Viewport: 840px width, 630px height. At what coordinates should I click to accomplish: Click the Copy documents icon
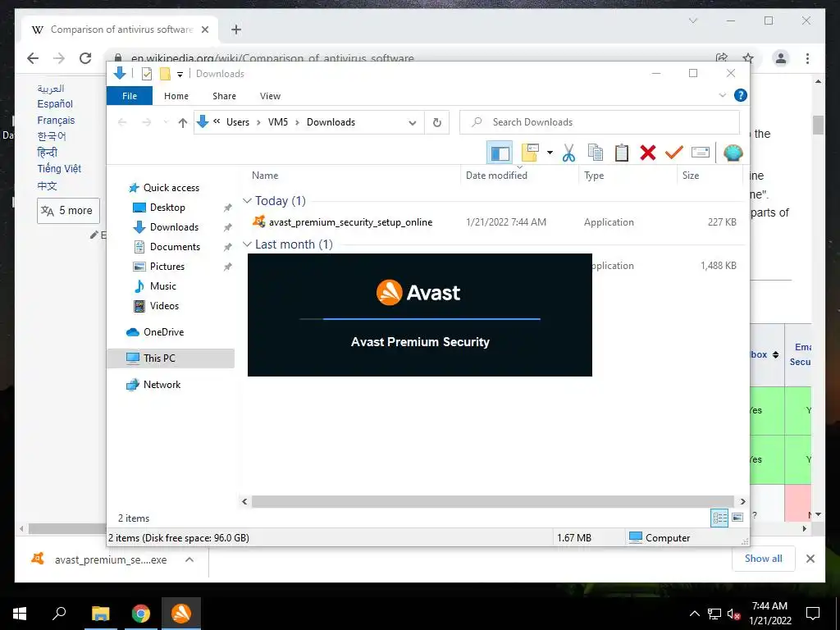[596, 153]
